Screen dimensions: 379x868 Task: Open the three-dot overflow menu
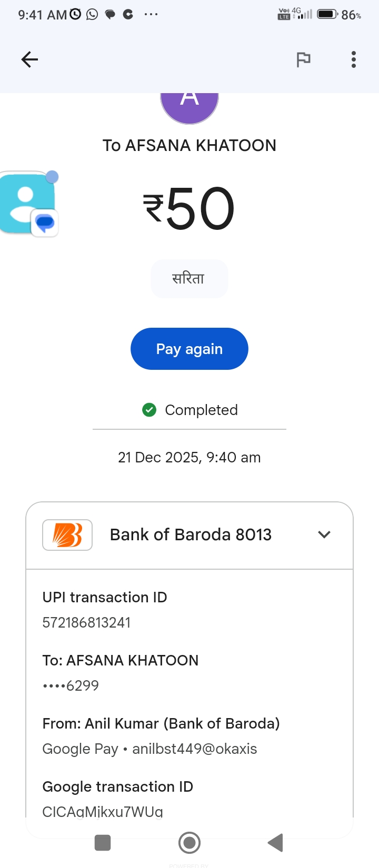tap(354, 59)
